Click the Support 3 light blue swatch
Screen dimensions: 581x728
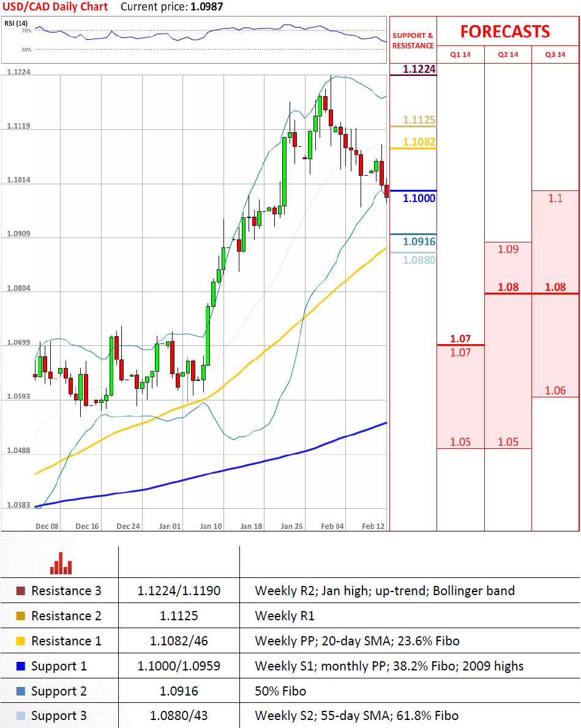[x=21, y=716]
